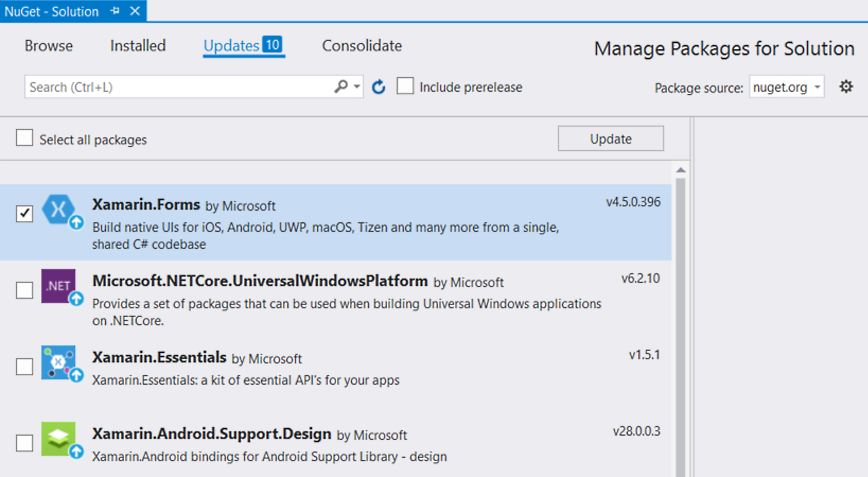Image resolution: width=868 pixels, height=477 pixels.
Task: Open the Consolidate tab
Action: (362, 46)
